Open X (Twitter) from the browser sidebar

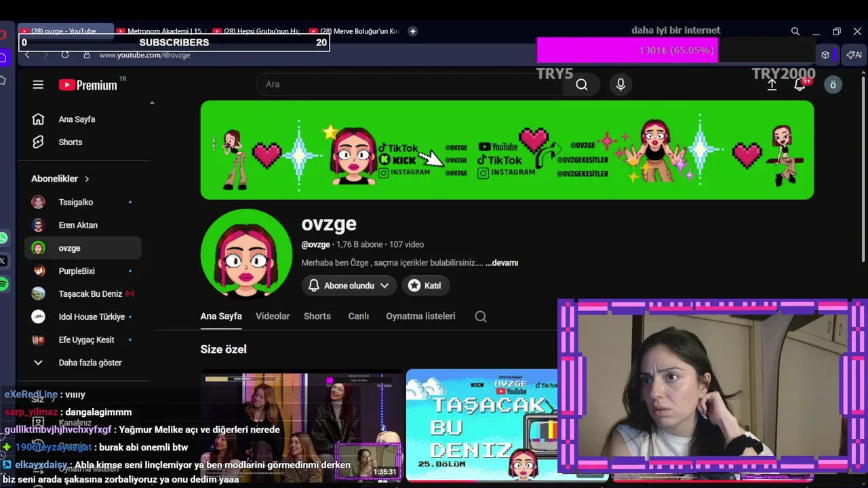[x=3, y=261]
